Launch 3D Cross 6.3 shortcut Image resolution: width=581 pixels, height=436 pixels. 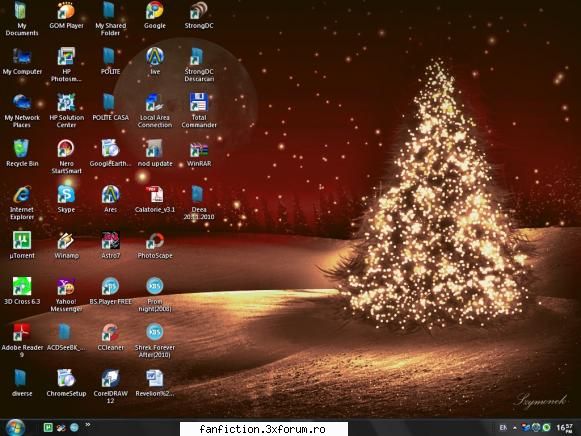pos(22,286)
